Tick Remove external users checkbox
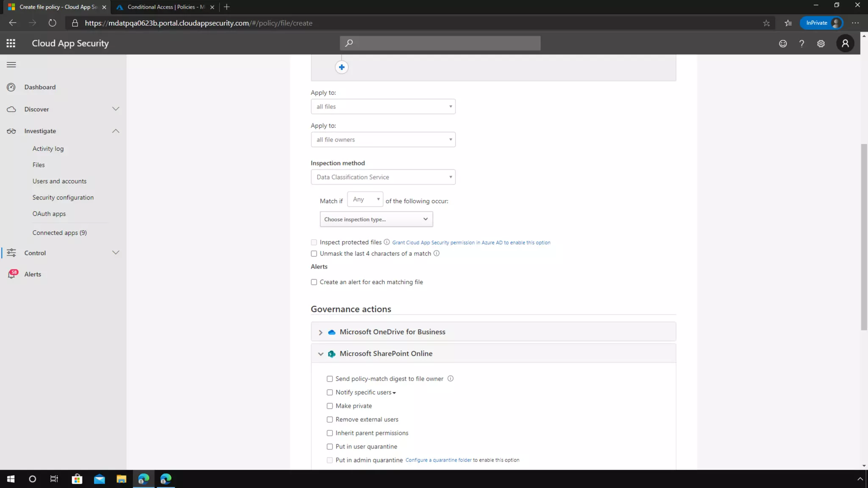This screenshot has height=488, width=868. tap(330, 419)
